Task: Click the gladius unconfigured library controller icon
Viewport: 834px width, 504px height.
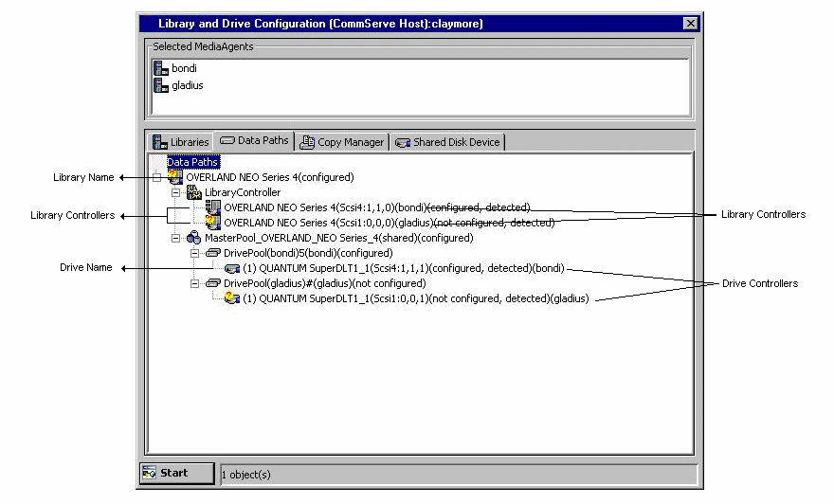Action: 212,223
